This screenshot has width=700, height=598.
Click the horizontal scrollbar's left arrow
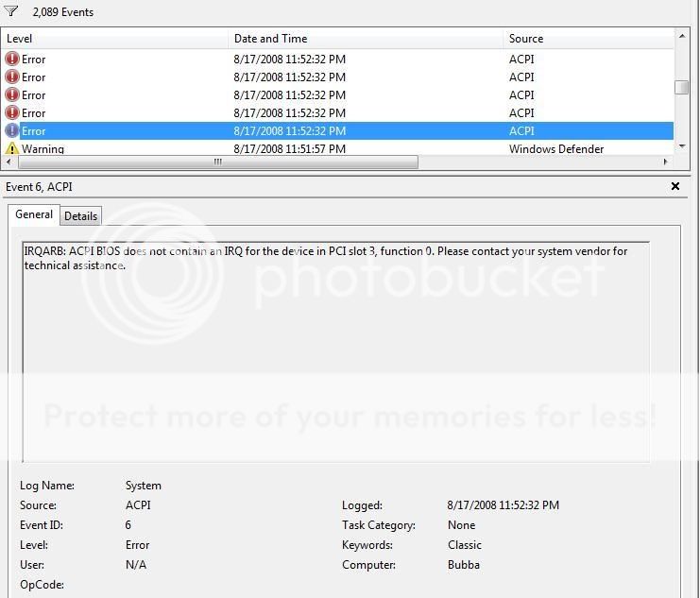(x=8, y=162)
